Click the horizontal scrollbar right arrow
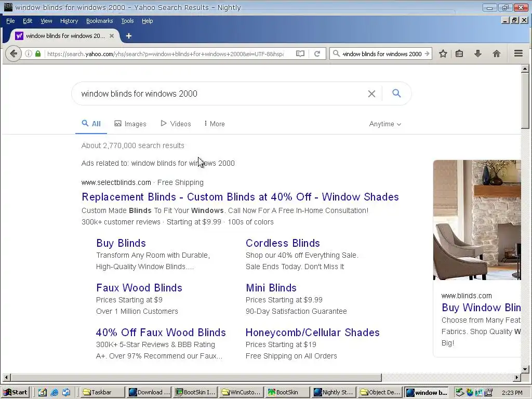 coord(517,377)
